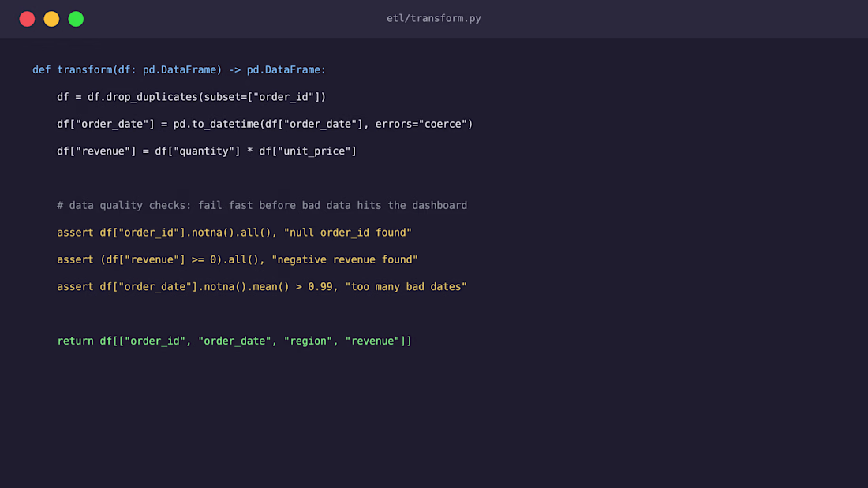The width and height of the screenshot is (868, 488).
Task: Minimize the window with the yellow button
Action: 51,19
